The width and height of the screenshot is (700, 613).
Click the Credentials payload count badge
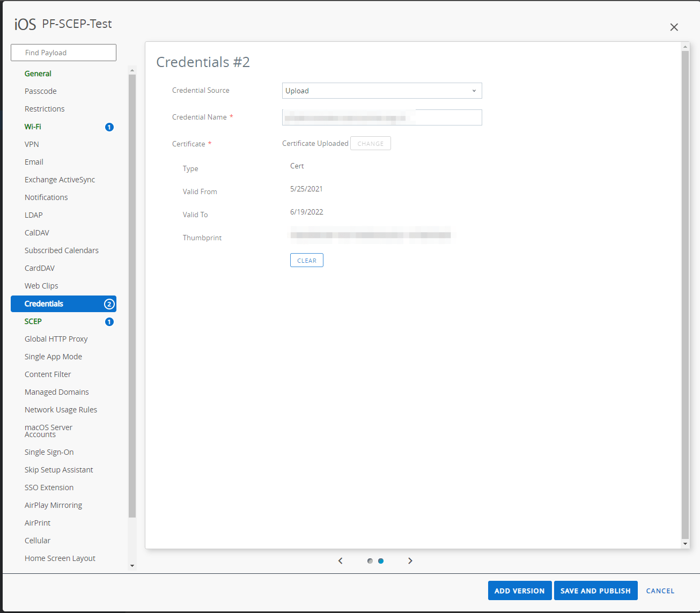click(x=109, y=304)
